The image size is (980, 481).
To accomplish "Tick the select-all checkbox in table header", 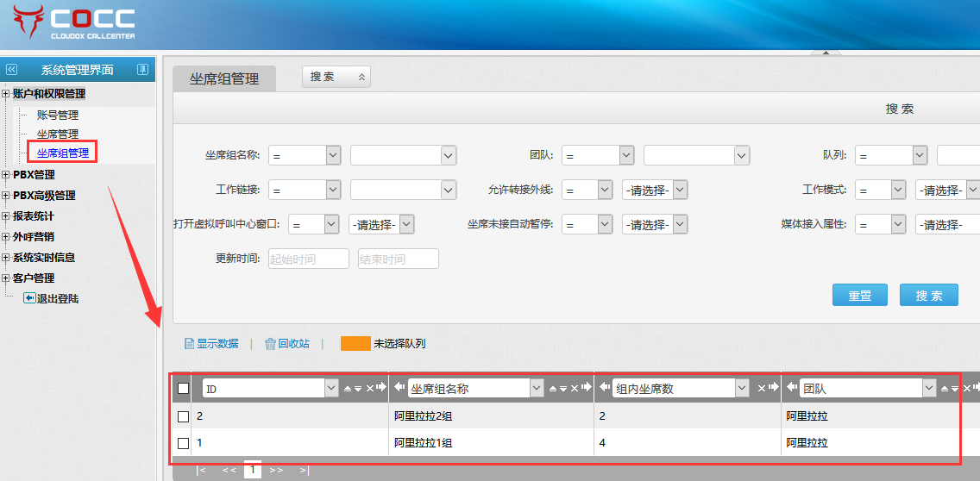I will pos(183,389).
